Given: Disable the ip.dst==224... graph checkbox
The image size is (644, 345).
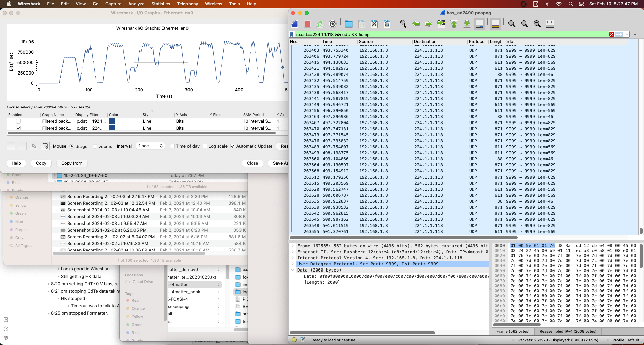Looking at the screenshot, I should coord(18,128).
